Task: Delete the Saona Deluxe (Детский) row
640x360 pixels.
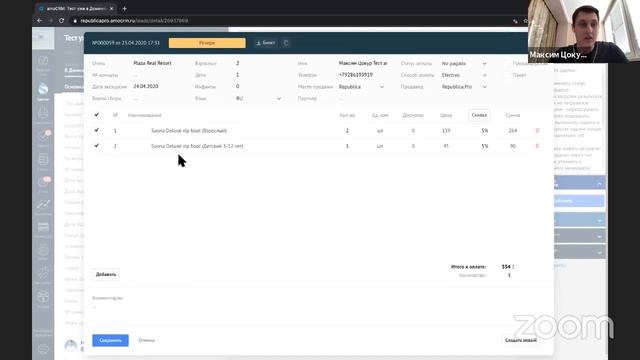Action: pos(537,146)
